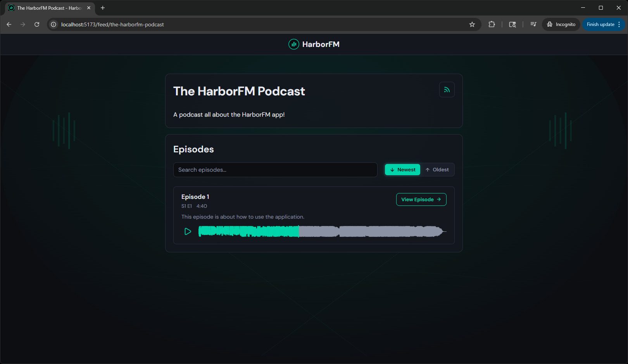
Task: Click the Google Lens search icon
Action: tap(512, 24)
